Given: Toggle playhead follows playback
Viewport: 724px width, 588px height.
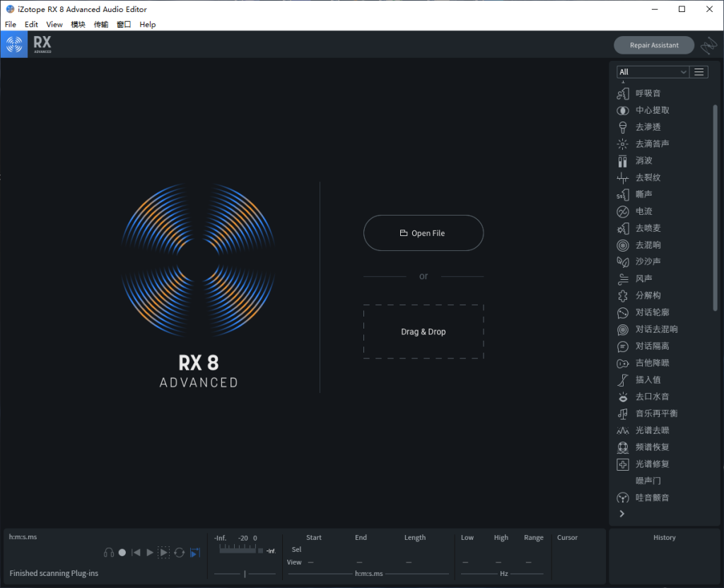Looking at the screenshot, I should [x=195, y=553].
